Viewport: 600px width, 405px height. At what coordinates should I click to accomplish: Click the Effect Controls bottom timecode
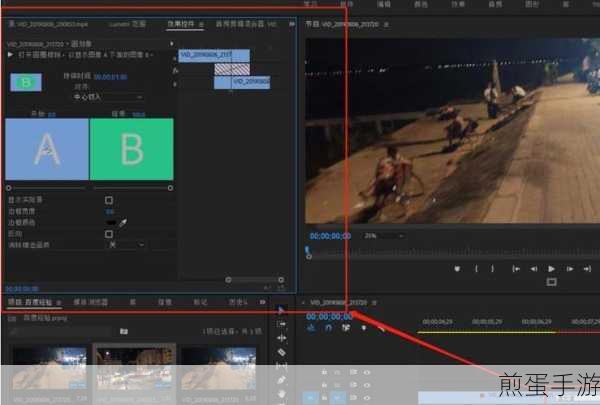[22, 289]
